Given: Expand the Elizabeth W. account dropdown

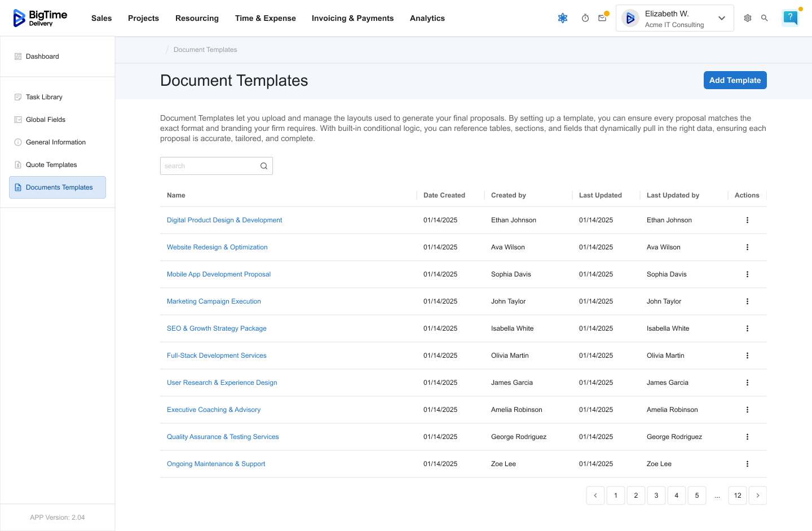Looking at the screenshot, I should (x=721, y=18).
